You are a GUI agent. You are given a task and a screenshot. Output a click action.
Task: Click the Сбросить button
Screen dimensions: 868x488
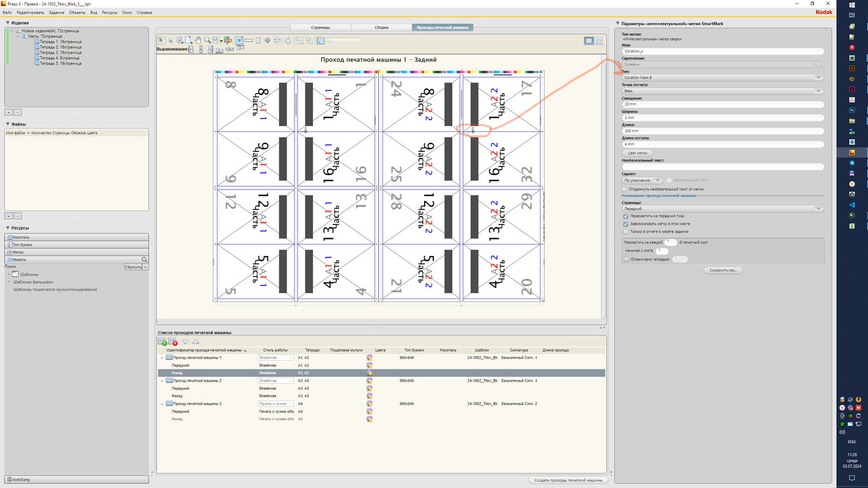click(133, 267)
